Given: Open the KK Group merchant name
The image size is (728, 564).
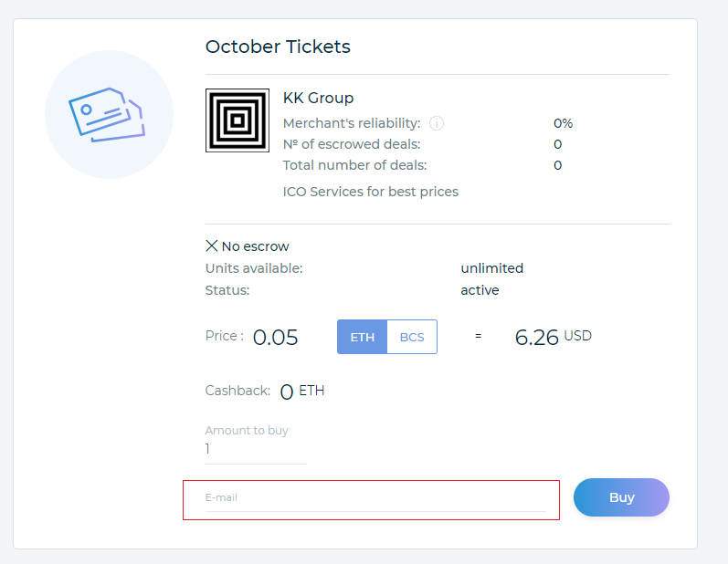Looking at the screenshot, I should (318, 98).
